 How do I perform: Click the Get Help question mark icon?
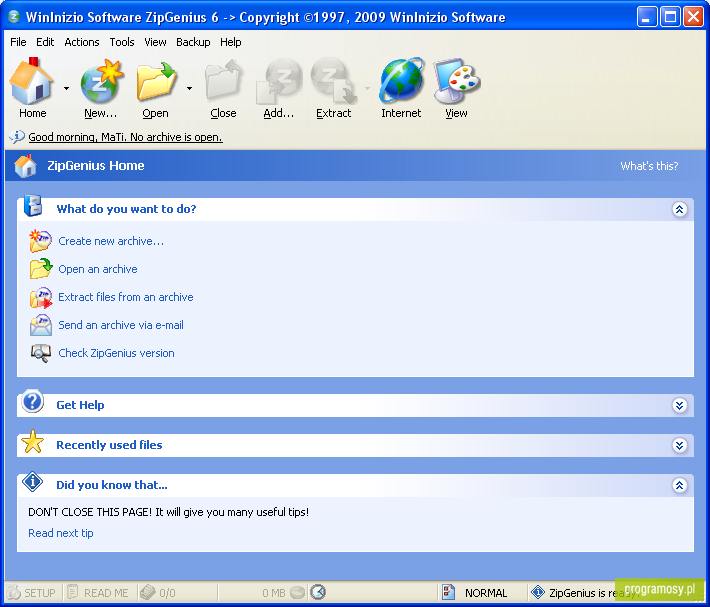pyautogui.click(x=33, y=401)
